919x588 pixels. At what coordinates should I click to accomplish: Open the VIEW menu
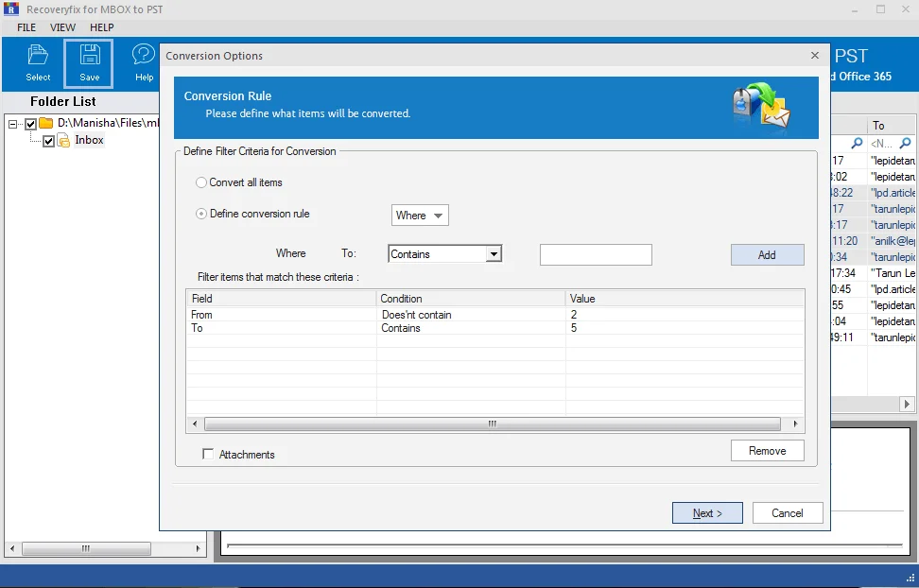[x=62, y=27]
